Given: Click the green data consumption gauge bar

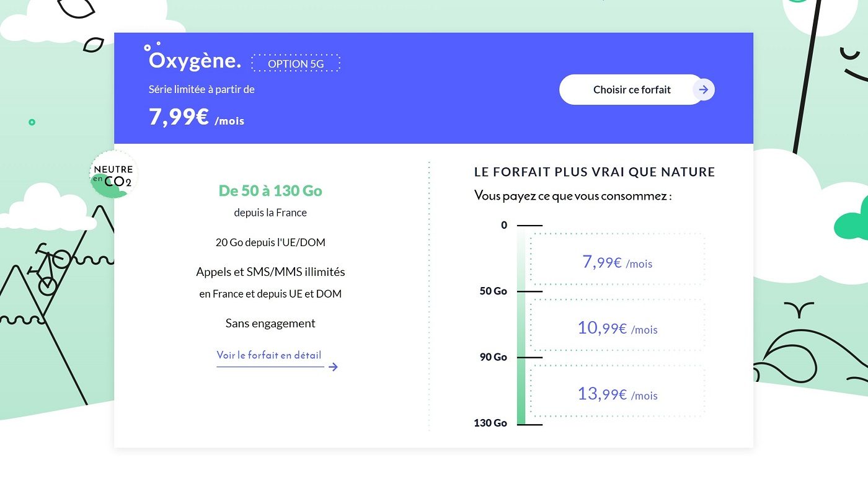Looking at the screenshot, I should tap(521, 325).
